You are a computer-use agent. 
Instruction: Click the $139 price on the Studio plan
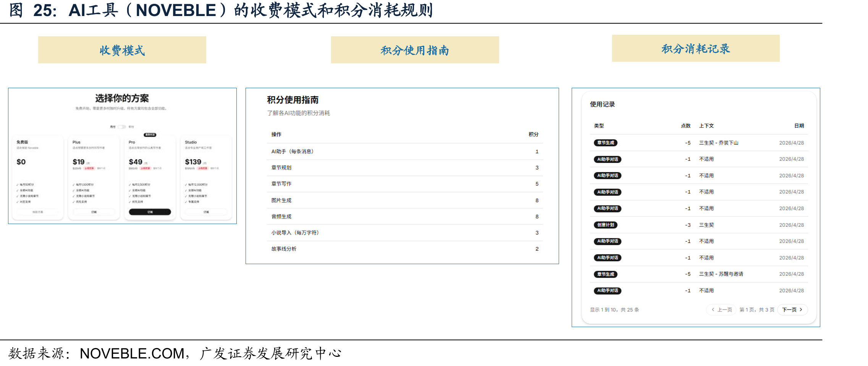pyautogui.click(x=193, y=162)
